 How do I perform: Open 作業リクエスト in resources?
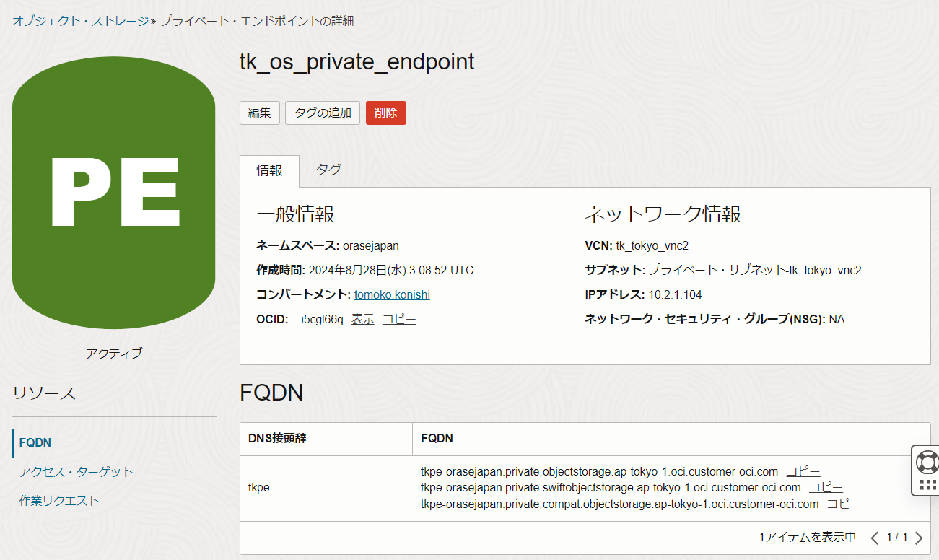coord(59,500)
